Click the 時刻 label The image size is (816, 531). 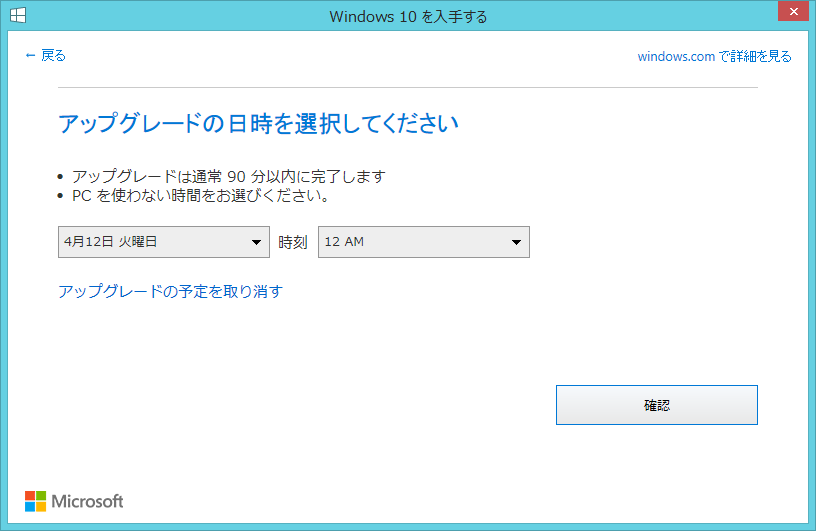[293, 242]
